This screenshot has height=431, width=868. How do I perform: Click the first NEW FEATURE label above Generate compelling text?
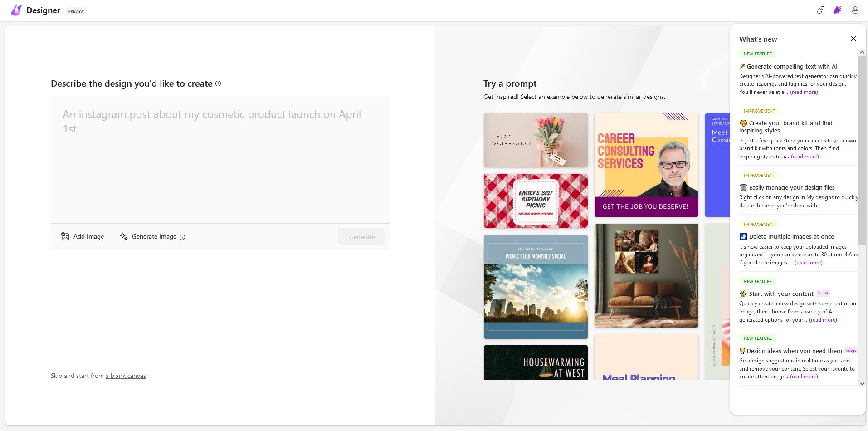[758, 54]
